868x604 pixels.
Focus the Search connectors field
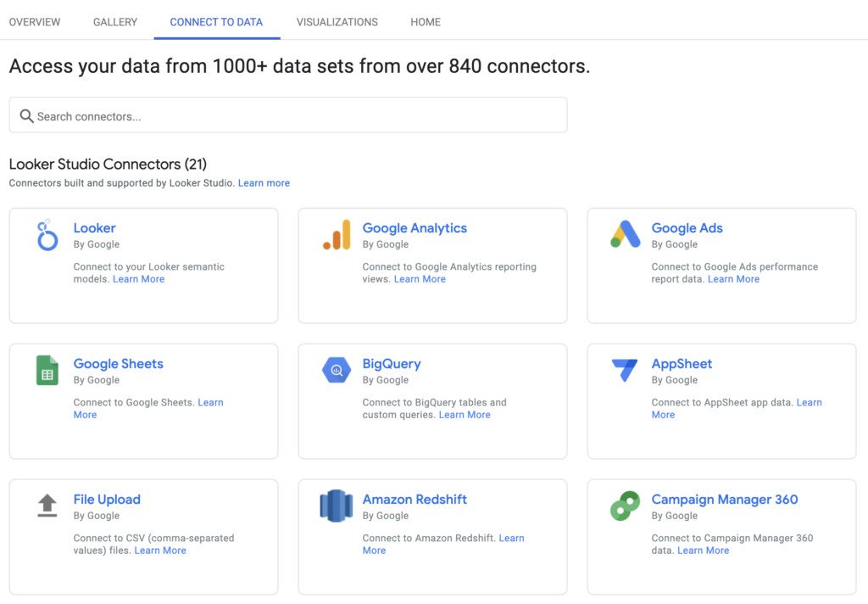coord(288,115)
